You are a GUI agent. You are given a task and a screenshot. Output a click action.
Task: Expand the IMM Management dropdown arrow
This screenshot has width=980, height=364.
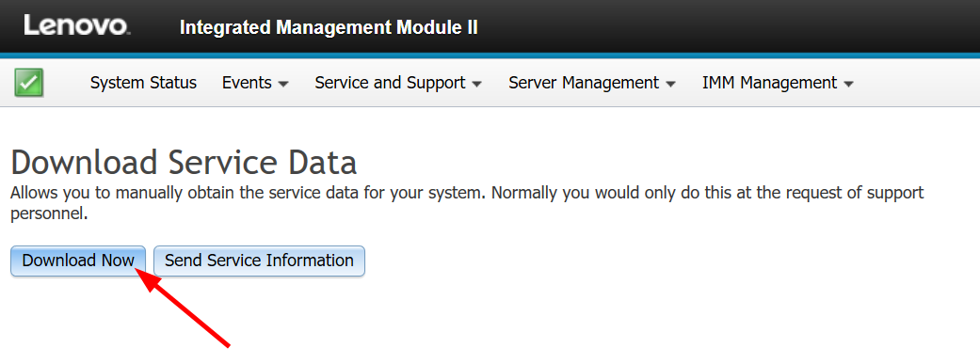[x=848, y=84]
